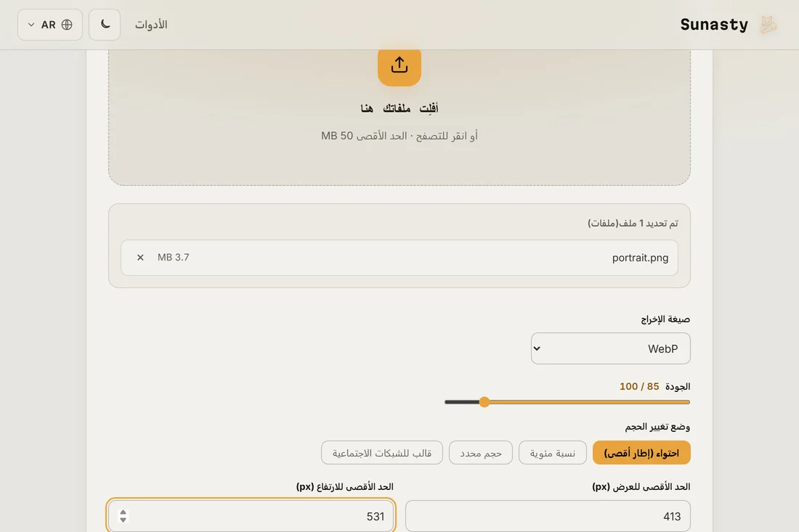Click the تم تحديد 1 ملف(ملفات) heading
Screen dimensions: 799x532
[x=633, y=223]
